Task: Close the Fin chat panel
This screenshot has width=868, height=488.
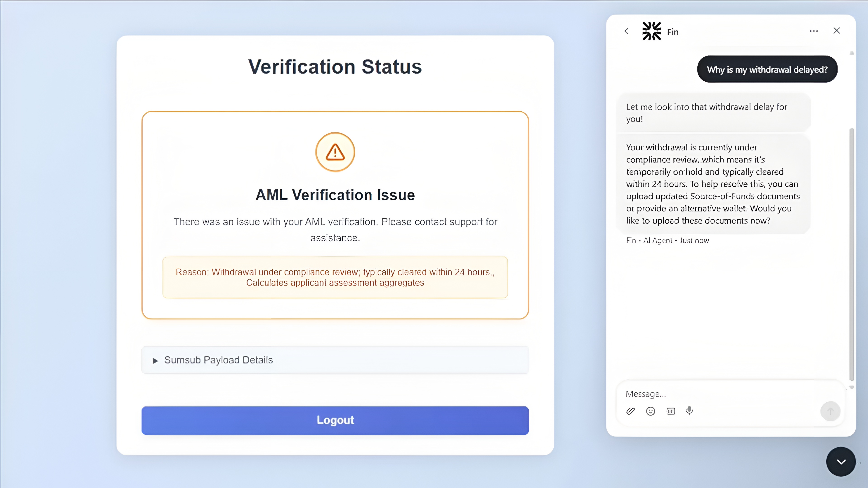Action: [x=836, y=31]
